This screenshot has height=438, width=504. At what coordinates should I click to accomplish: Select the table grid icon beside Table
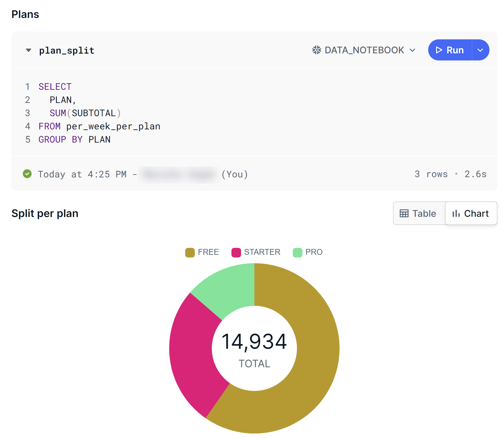pyautogui.click(x=405, y=213)
